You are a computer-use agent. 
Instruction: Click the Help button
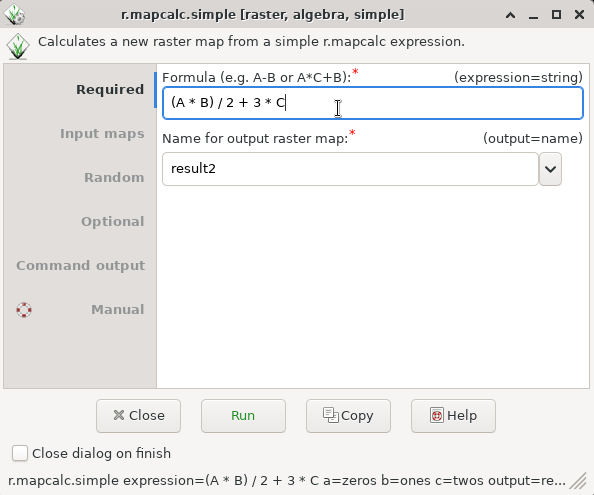point(453,415)
